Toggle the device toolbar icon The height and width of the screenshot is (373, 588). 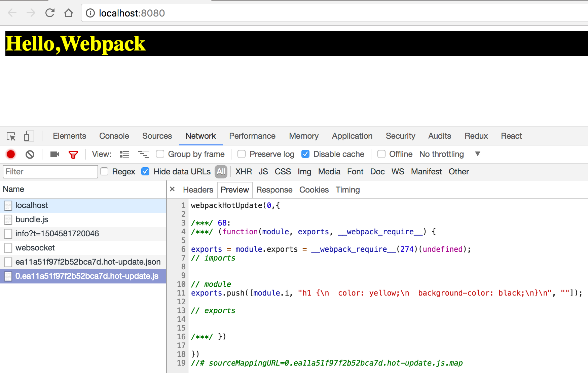(29, 136)
